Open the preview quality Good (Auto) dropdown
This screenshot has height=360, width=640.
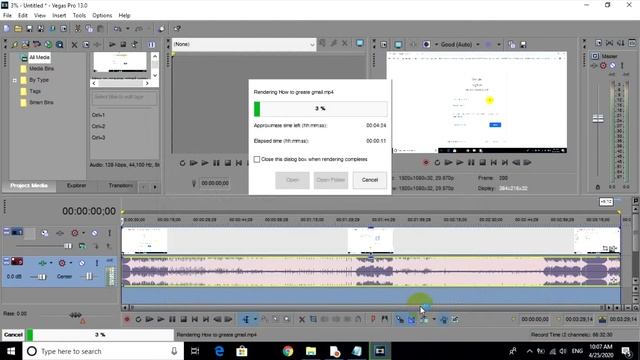(x=478, y=44)
